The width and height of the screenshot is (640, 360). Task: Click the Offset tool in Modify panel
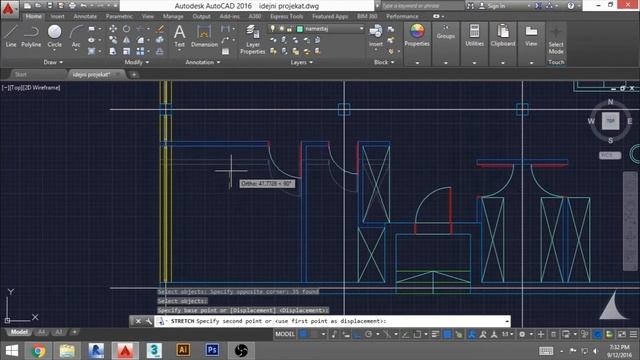(160, 51)
